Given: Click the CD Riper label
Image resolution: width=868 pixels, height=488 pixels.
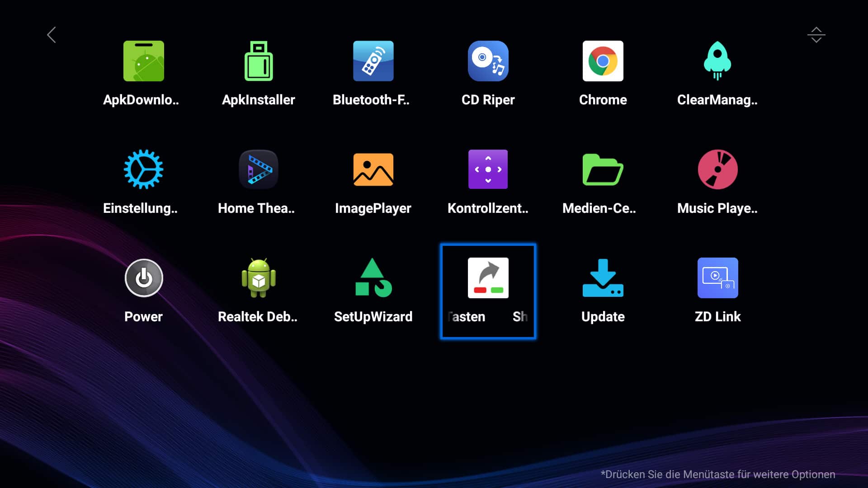Looking at the screenshot, I should click(x=488, y=100).
